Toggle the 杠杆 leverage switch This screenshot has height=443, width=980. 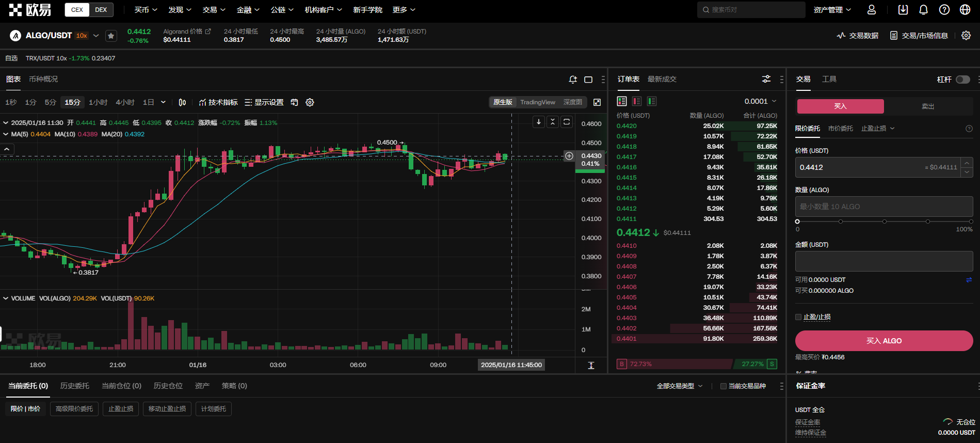coord(962,80)
